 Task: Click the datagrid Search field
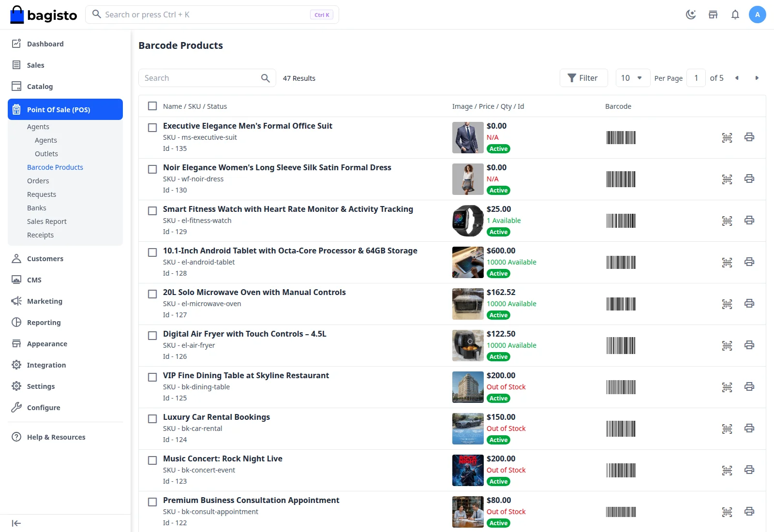[x=207, y=78]
